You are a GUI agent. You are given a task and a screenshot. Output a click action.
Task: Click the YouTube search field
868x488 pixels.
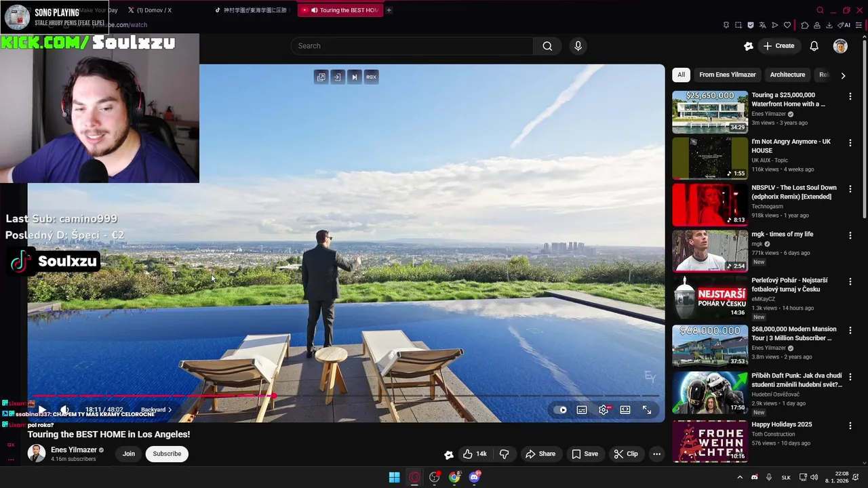pos(412,46)
